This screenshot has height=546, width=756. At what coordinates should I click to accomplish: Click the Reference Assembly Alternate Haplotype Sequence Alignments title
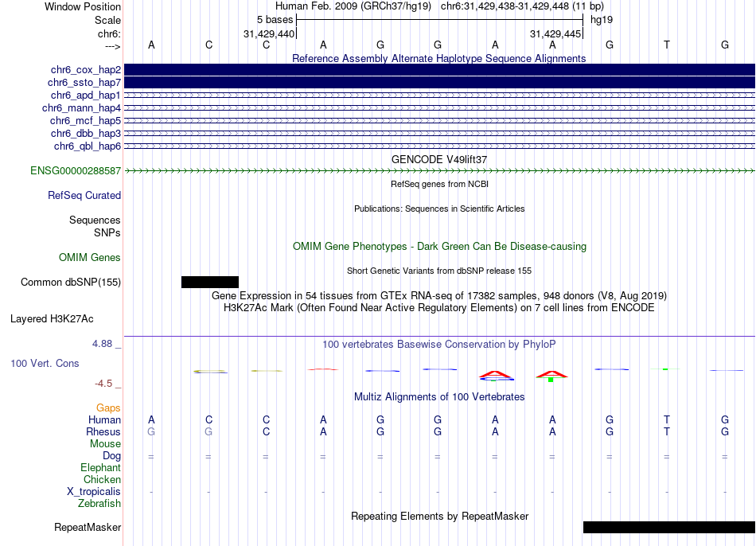tap(438, 58)
